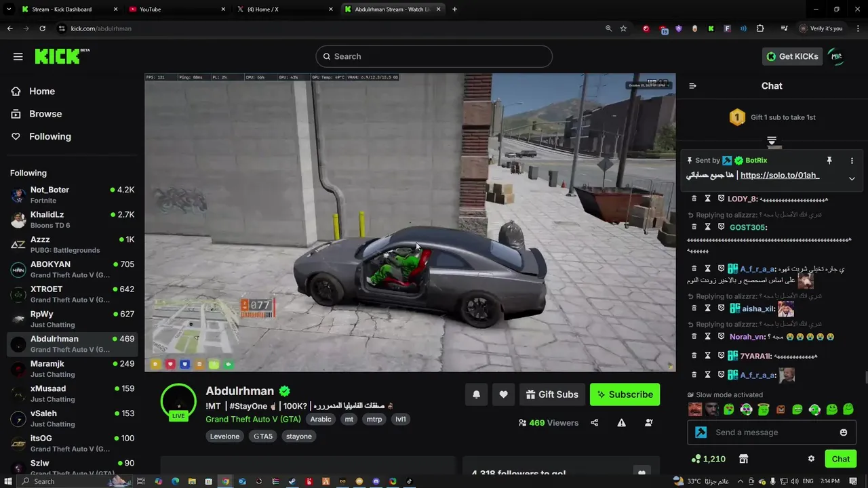Screen dimensions: 868x488
Task: Share the stream via share icon
Action: point(595,422)
